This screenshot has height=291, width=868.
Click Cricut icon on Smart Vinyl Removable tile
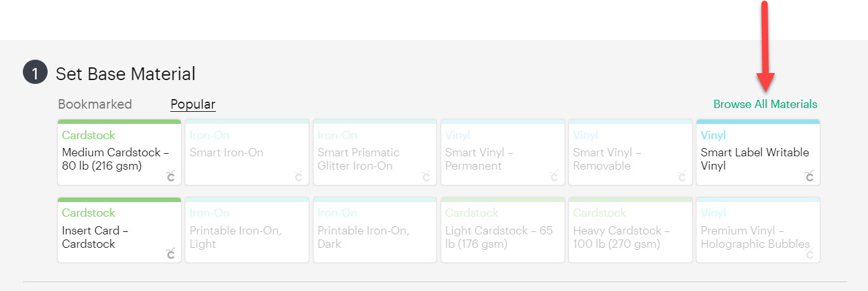click(x=682, y=176)
